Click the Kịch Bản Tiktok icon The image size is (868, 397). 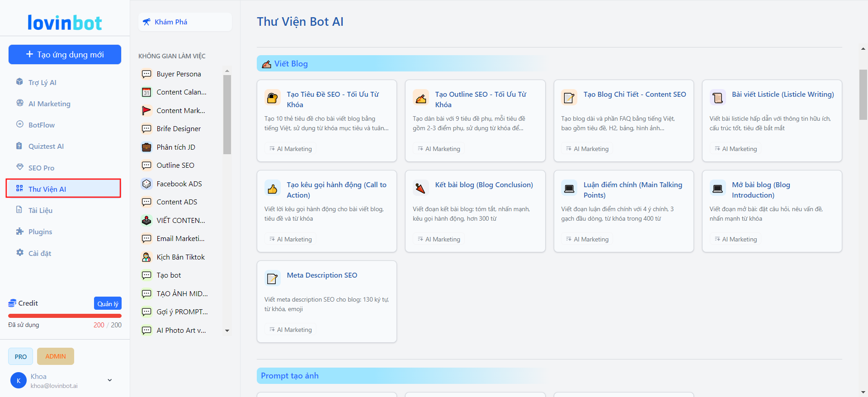tap(146, 257)
